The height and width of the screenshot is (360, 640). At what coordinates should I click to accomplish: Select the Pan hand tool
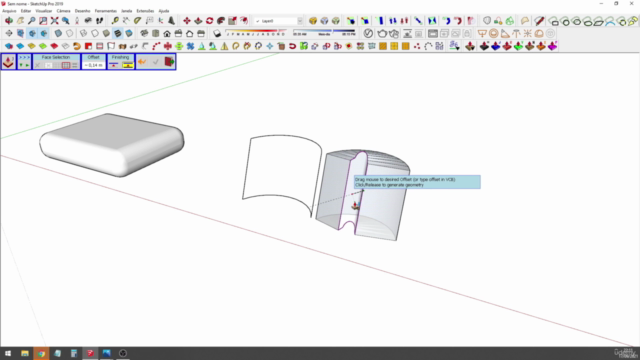click(x=20, y=20)
